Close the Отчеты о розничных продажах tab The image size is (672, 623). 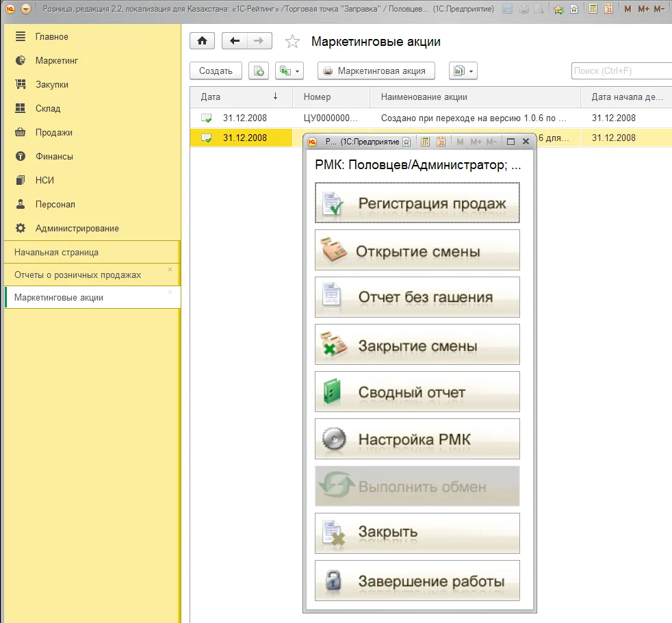(x=170, y=270)
